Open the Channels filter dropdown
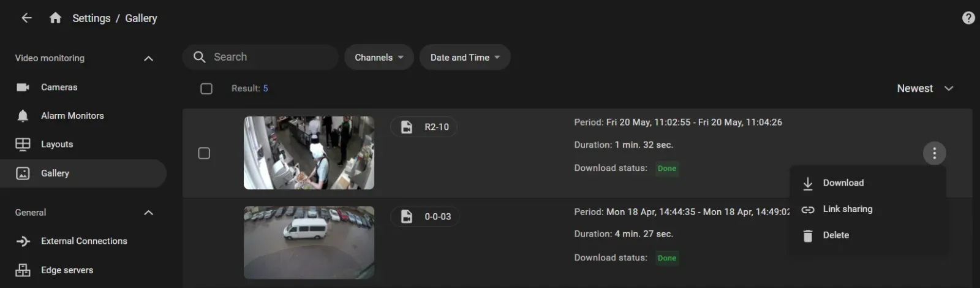This screenshot has height=288, width=980. coord(379,57)
